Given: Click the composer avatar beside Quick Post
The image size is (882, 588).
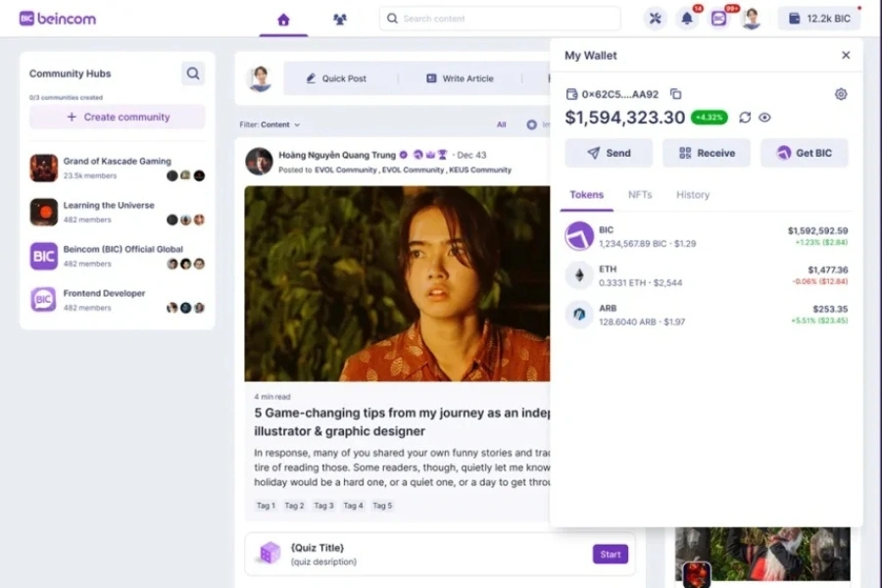Looking at the screenshot, I should (260, 78).
